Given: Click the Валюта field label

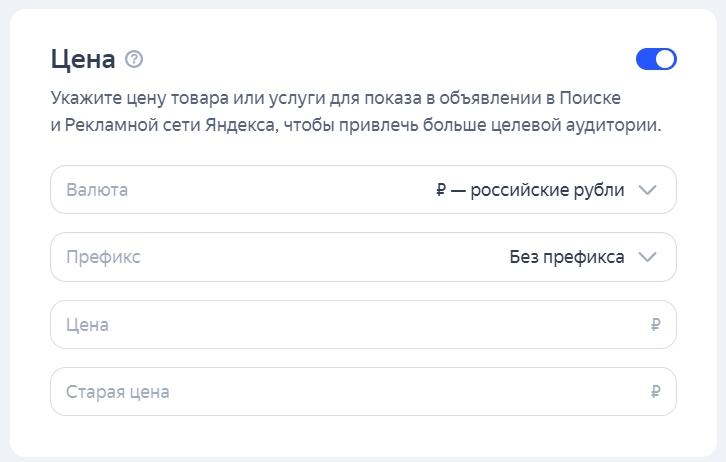Looking at the screenshot, I should [97, 190].
